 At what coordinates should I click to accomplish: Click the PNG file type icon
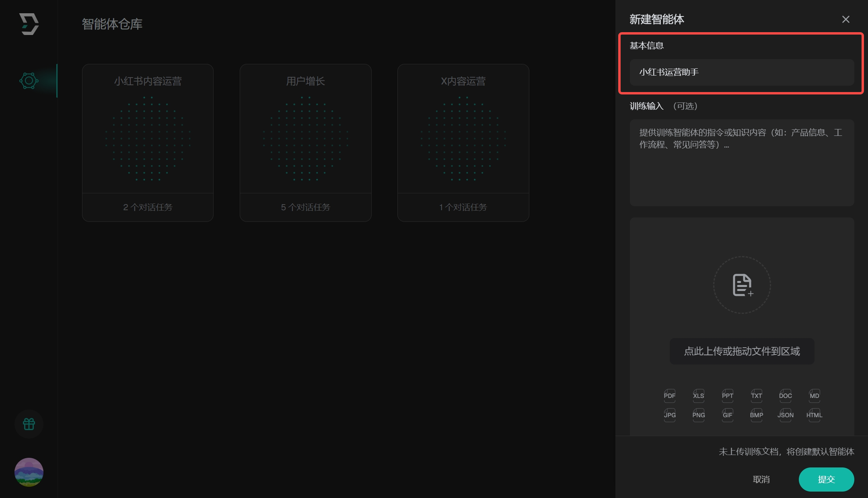point(698,415)
